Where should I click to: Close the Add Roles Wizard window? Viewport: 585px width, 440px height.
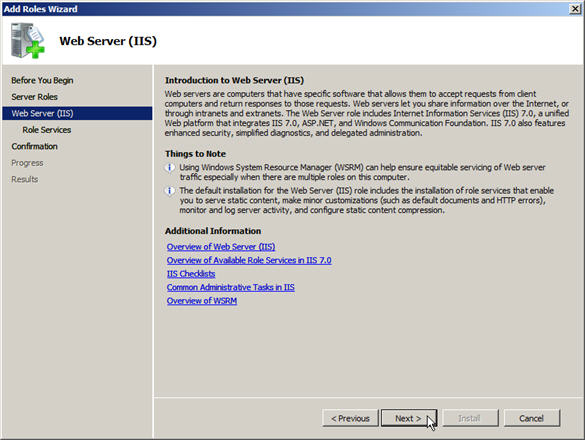tap(575, 9)
